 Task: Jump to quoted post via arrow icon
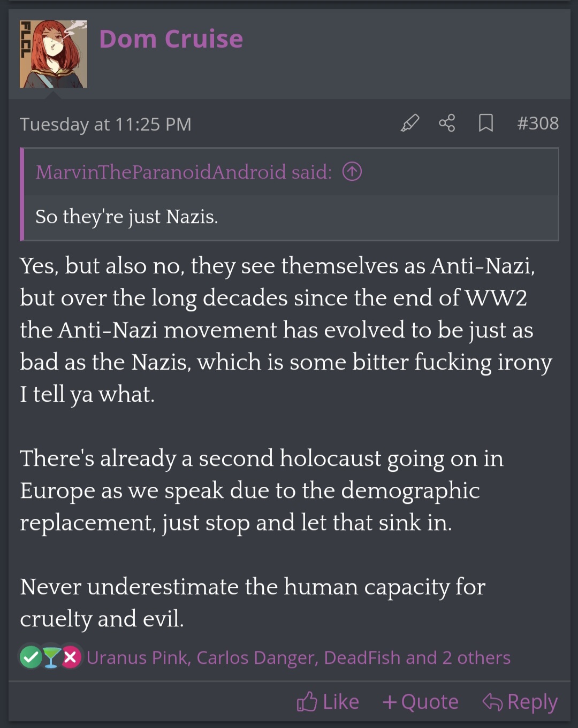[352, 172]
